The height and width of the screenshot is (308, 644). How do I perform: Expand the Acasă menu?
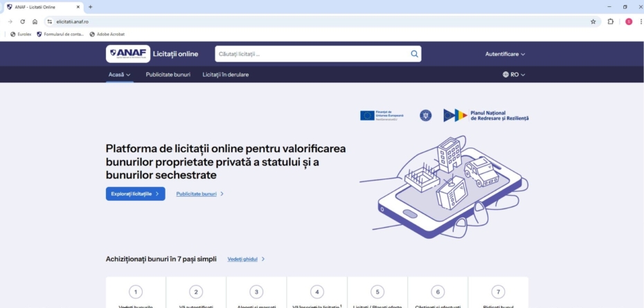(x=120, y=75)
